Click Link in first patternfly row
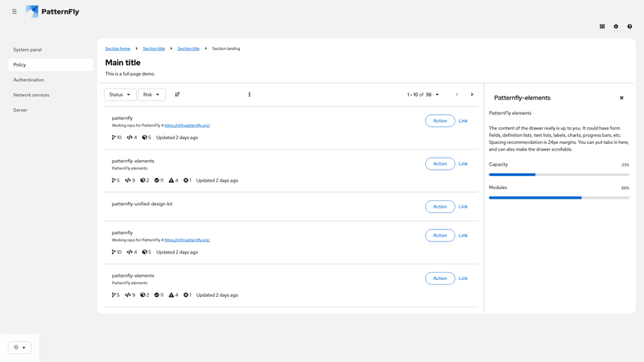The width and height of the screenshot is (644, 362). pos(463,121)
